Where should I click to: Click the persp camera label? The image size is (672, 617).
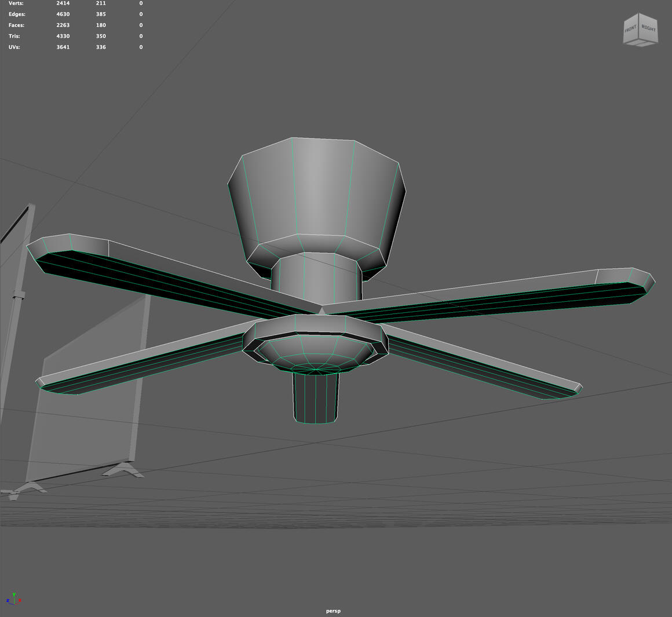click(x=333, y=611)
